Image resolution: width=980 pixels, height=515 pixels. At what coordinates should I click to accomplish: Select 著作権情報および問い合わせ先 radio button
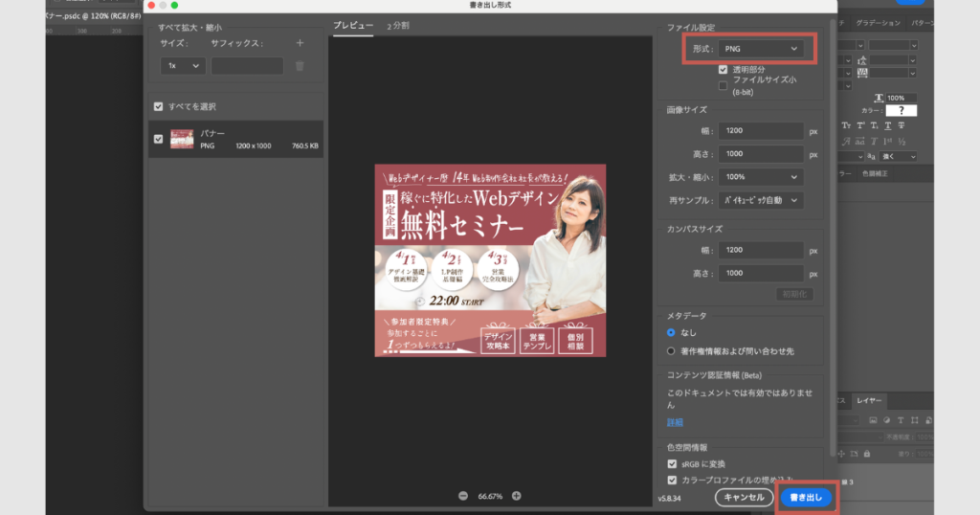click(x=671, y=351)
